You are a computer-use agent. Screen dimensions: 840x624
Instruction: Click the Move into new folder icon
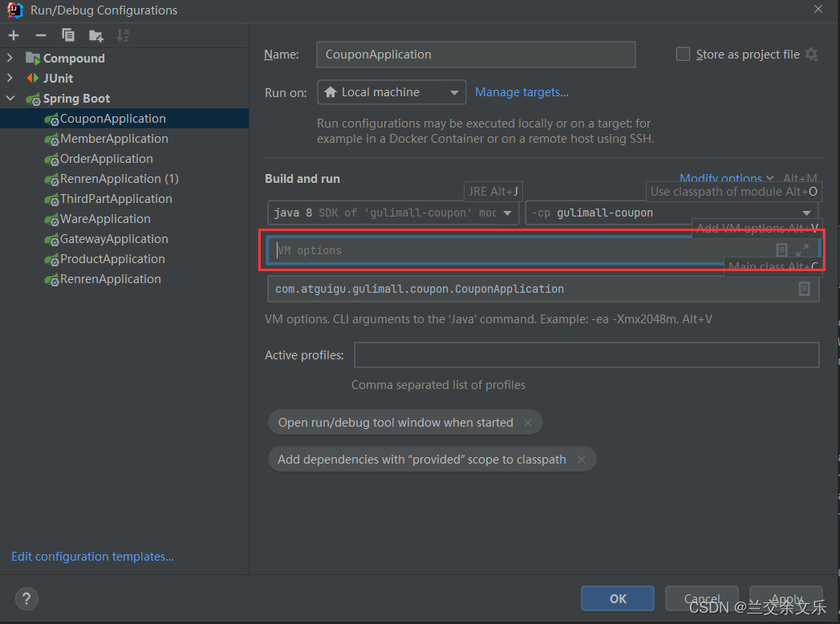(96, 36)
